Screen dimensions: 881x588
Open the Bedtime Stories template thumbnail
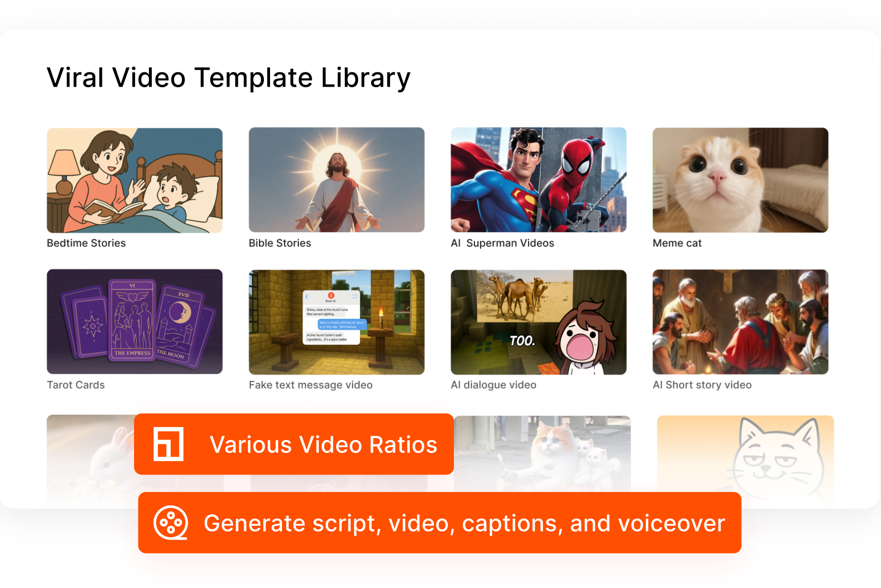pos(135,180)
